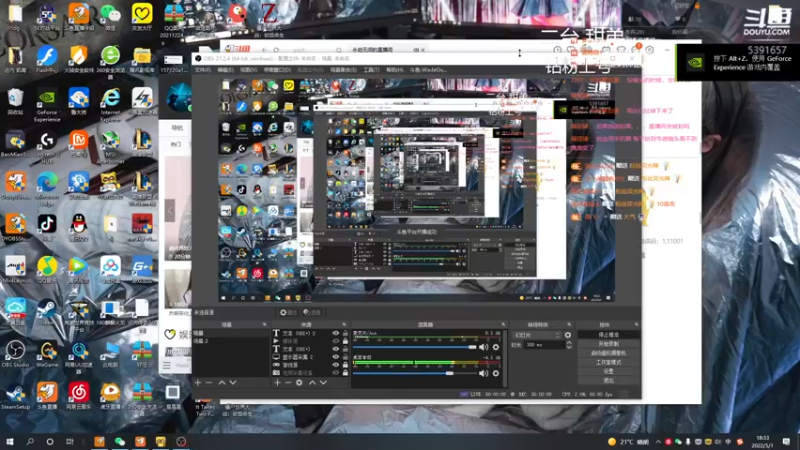Toggle lock on display capture source
Screen dimensions: 800x450
[345, 357]
